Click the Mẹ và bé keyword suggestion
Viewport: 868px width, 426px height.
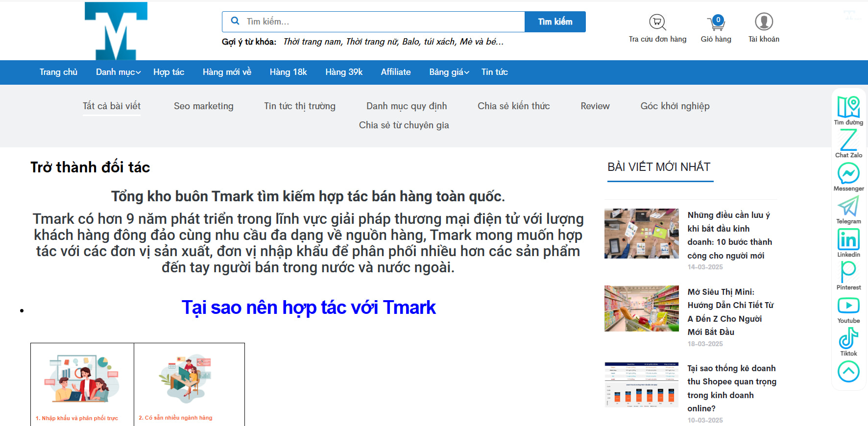tap(482, 42)
